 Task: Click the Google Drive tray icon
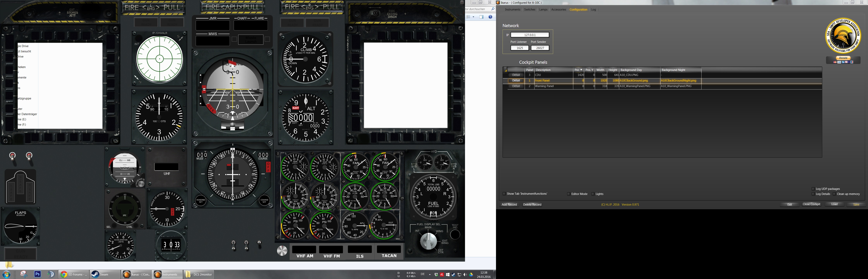471,275
